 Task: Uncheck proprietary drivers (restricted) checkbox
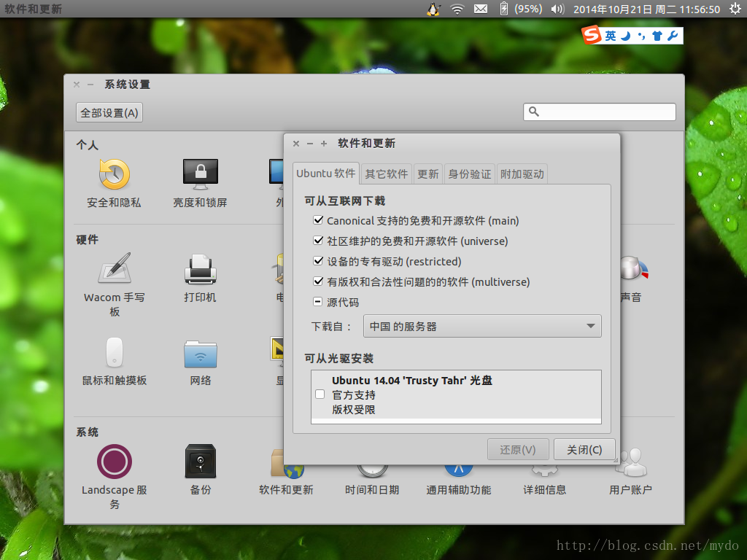coord(318,261)
